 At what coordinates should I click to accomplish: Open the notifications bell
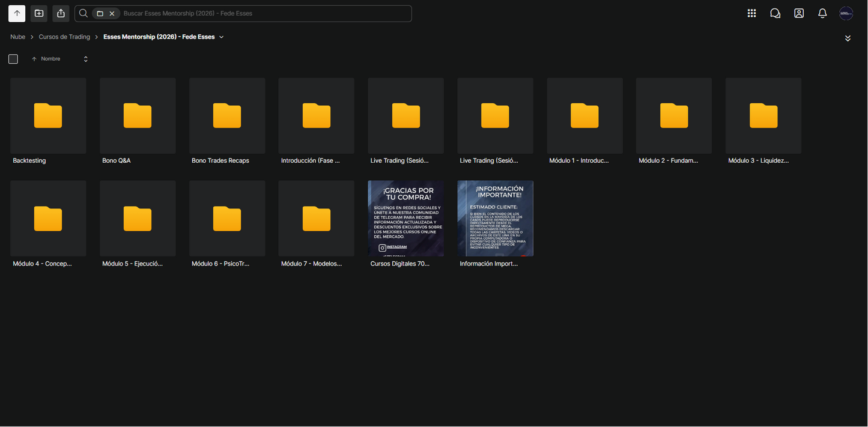[x=822, y=13]
